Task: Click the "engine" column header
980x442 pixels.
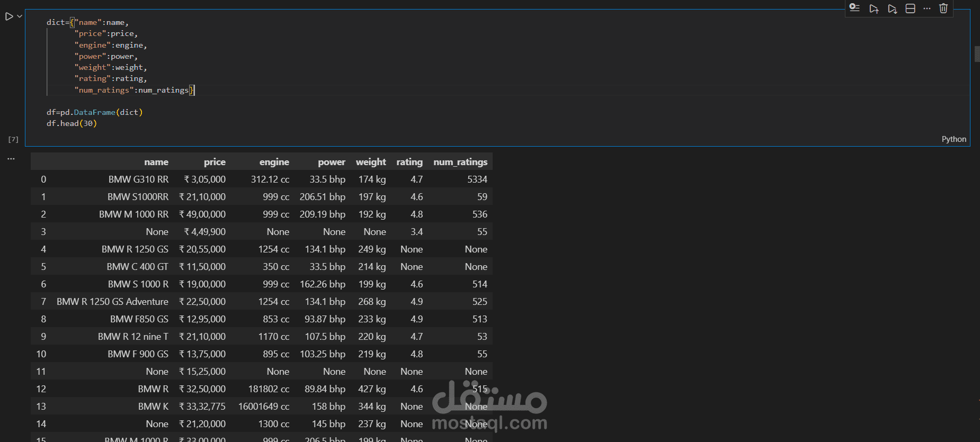Action: coord(274,162)
